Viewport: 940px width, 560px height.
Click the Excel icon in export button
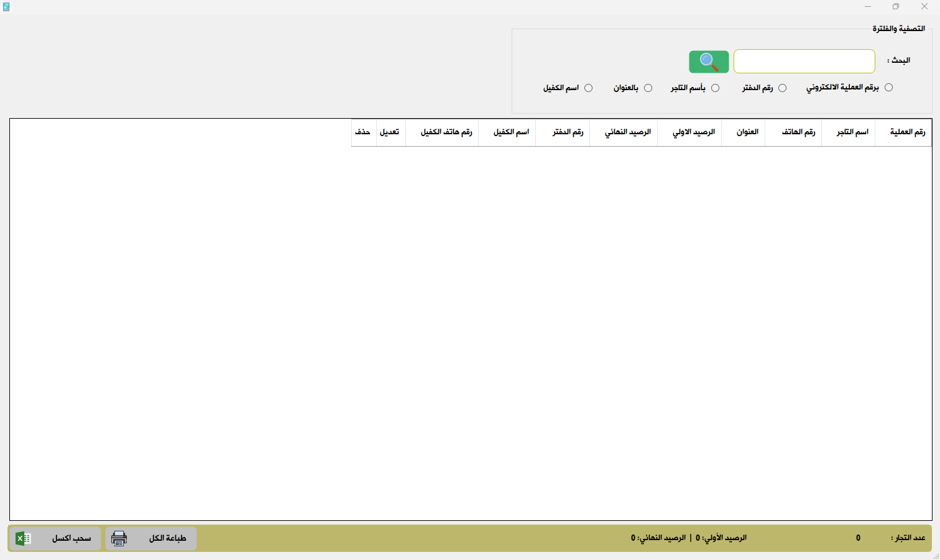[23, 538]
